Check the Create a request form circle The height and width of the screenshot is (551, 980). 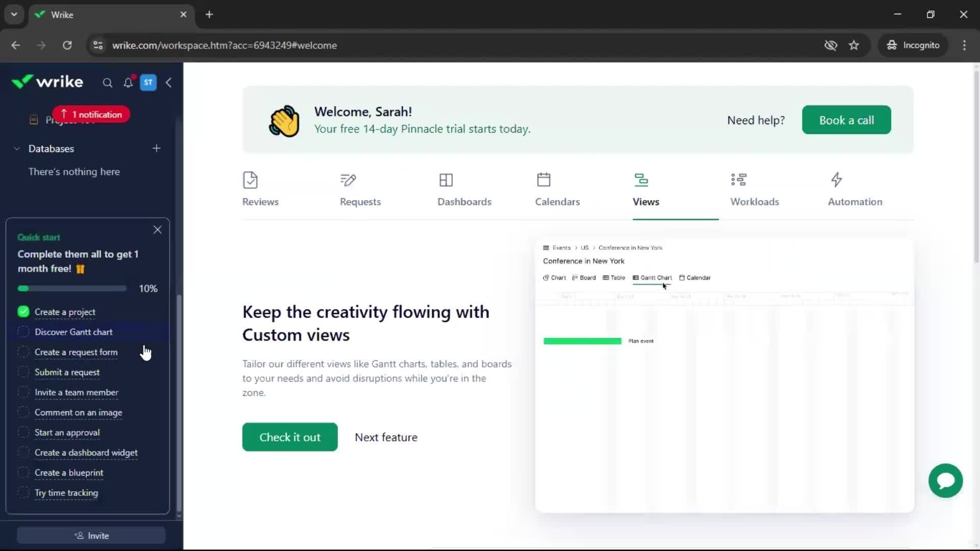click(x=23, y=352)
